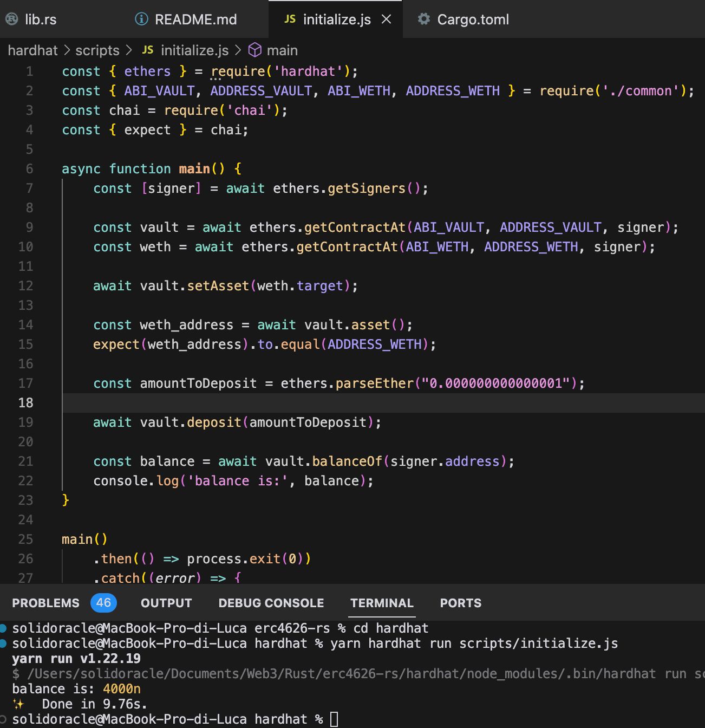Expand breadcrumb chevron after hardhat
705x728 pixels.
point(67,50)
